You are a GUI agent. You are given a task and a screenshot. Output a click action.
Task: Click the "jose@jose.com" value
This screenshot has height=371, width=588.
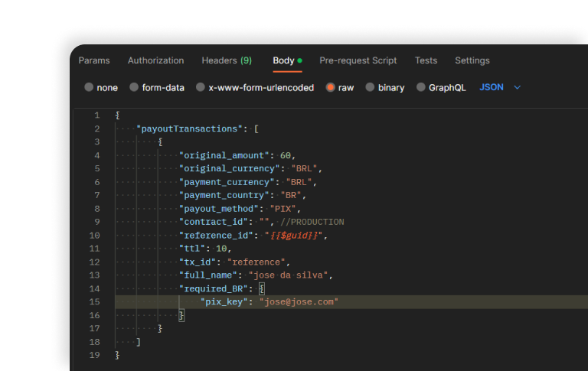[299, 302]
